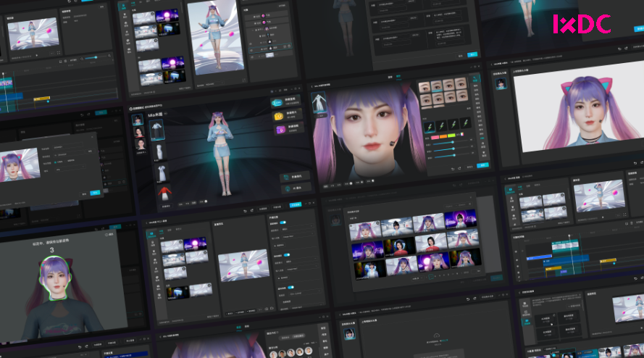Click the back arrow in live settings header
The image size is (644, 358).
pyautogui.click(x=147, y=223)
